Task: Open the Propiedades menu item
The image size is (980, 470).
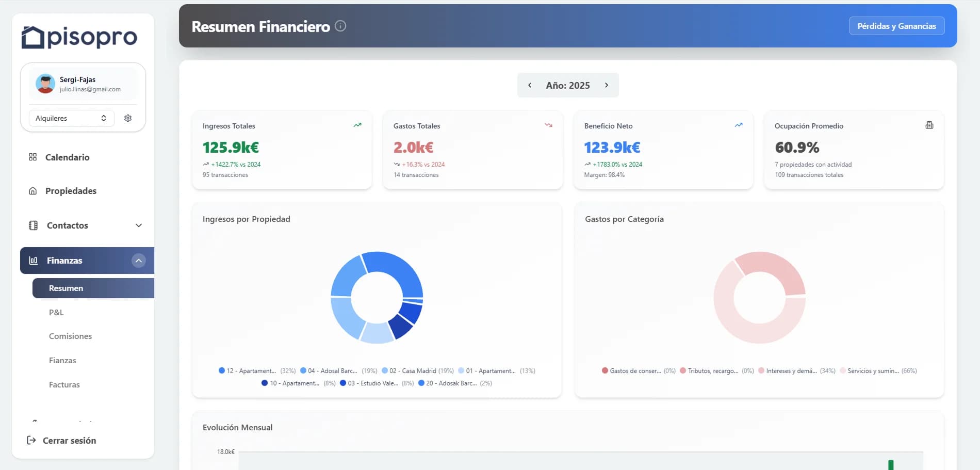Action: coord(71,191)
